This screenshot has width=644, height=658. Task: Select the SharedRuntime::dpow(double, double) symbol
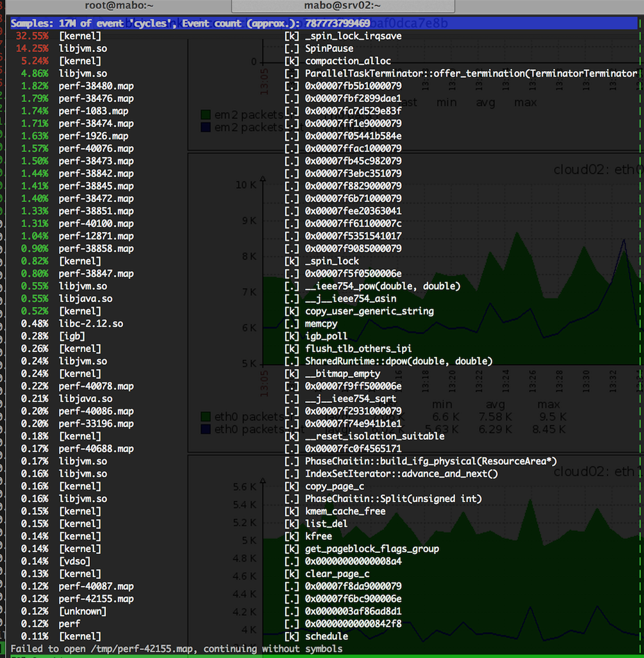pos(398,361)
